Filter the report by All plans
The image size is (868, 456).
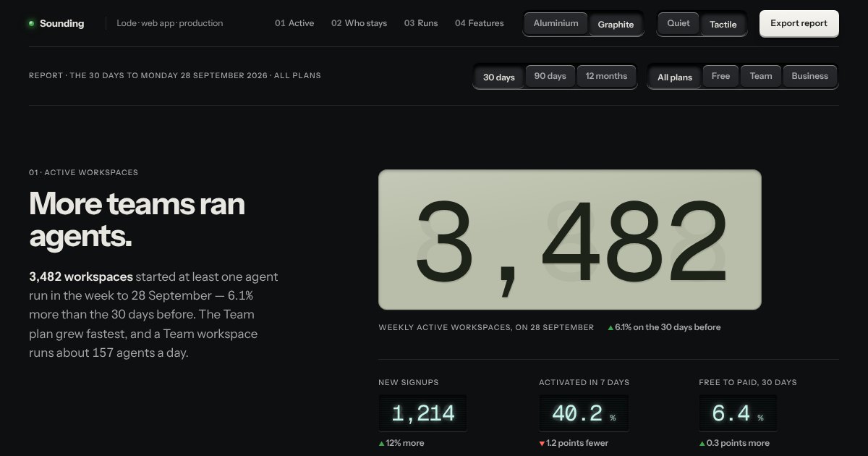coord(675,77)
